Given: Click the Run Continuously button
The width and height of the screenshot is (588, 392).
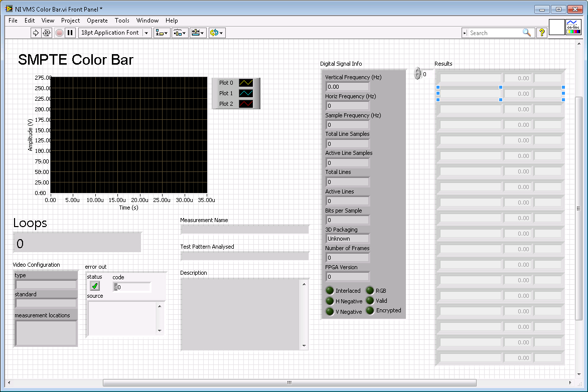Looking at the screenshot, I should [47, 33].
